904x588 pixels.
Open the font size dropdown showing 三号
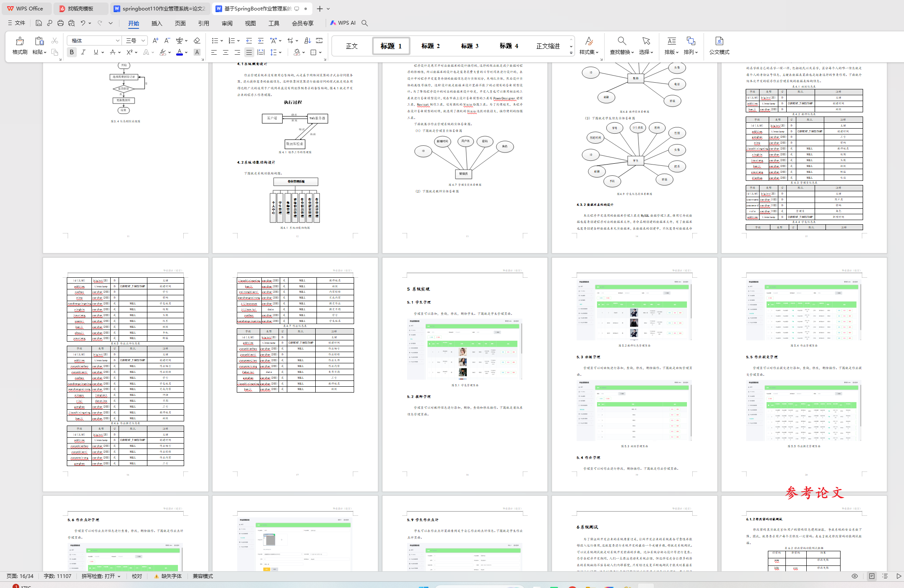pyautogui.click(x=143, y=41)
